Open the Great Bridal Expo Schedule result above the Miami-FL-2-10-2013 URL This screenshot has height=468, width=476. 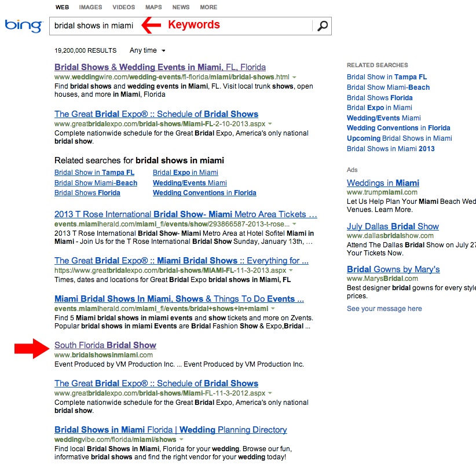tap(156, 114)
